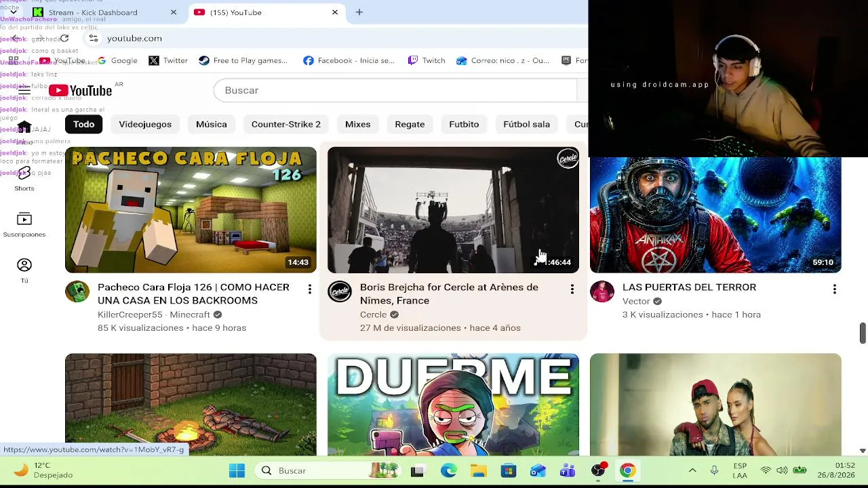Open the KillerCreeper55 channel avatar

[x=77, y=291]
